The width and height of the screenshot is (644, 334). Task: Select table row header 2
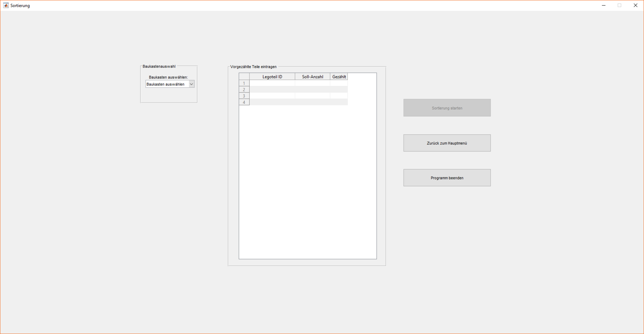[244, 89]
